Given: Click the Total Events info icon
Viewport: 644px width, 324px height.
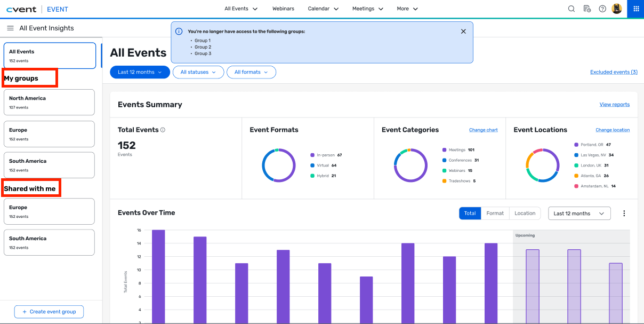Looking at the screenshot, I should (x=163, y=130).
